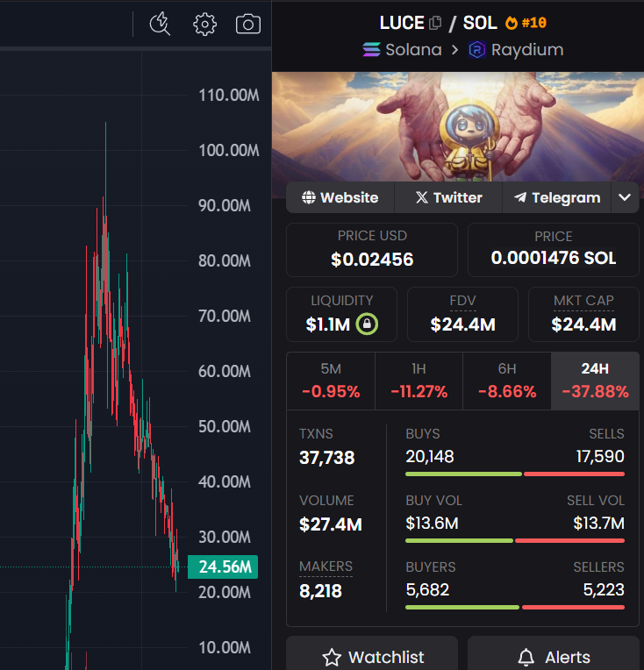Select the 24H timeframe tab
The height and width of the screenshot is (670, 644).
pyautogui.click(x=595, y=381)
